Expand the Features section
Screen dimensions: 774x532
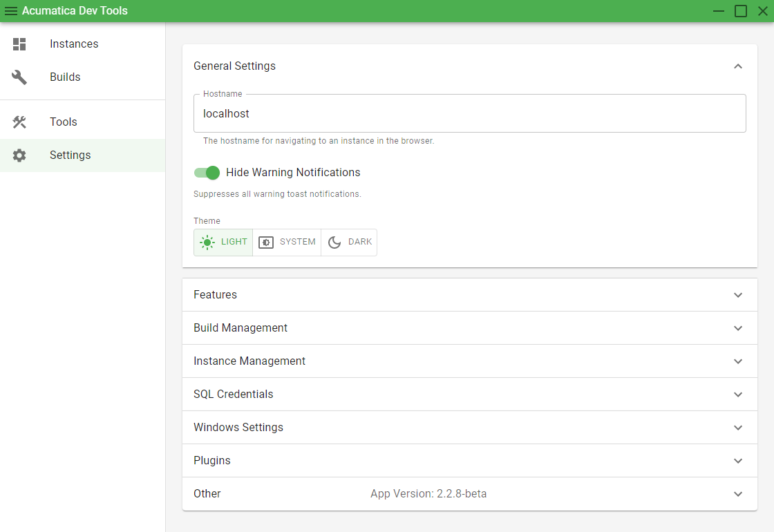[470, 294]
